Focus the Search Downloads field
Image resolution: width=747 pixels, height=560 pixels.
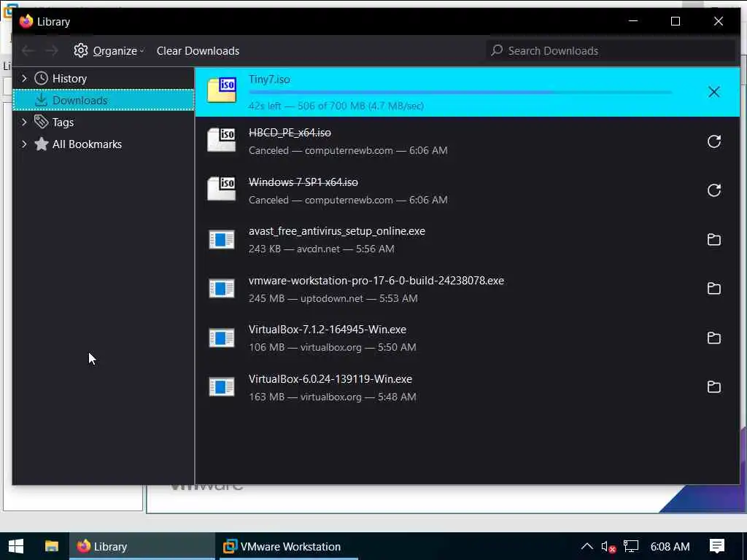611,50
